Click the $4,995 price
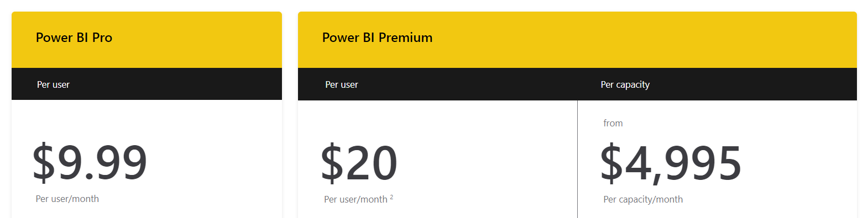Viewport: 868px width, 218px height. point(671,163)
